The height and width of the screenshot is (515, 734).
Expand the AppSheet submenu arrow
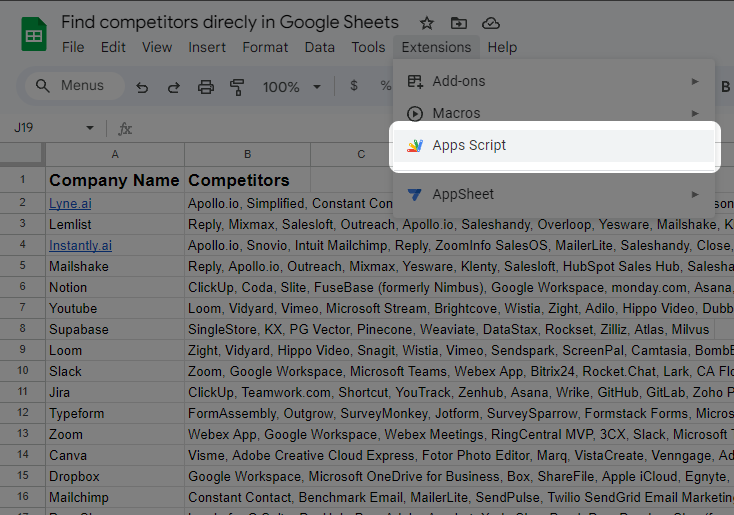click(x=695, y=194)
